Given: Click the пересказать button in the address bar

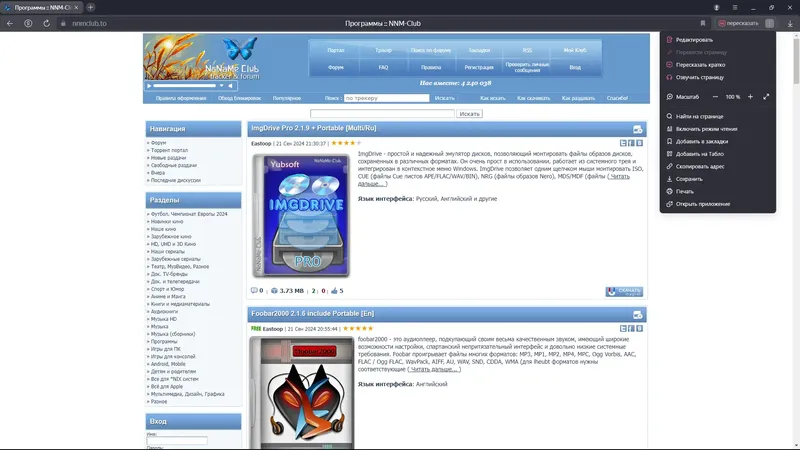Looking at the screenshot, I should coord(738,23).
